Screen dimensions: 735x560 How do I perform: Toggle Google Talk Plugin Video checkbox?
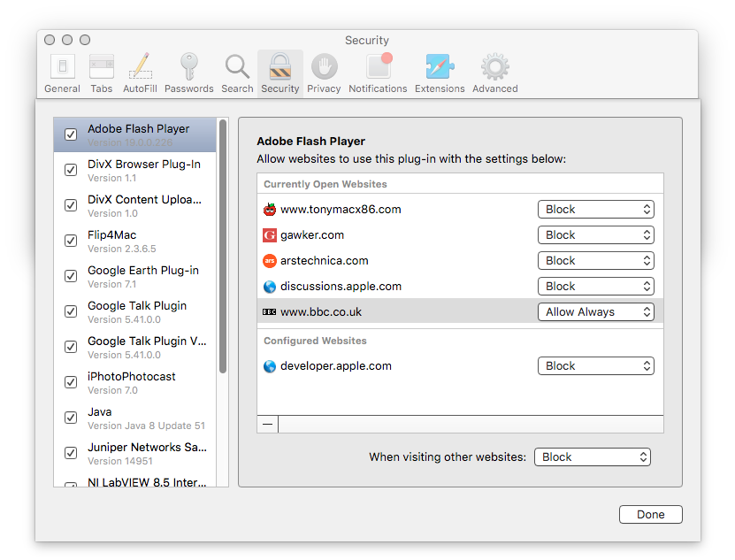point(71,347)
